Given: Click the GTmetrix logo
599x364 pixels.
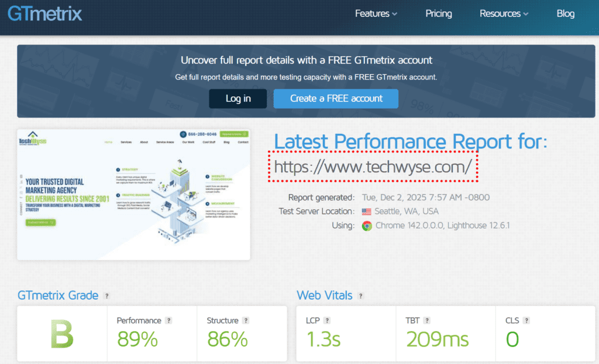Looking at the screenshot, I should 44,13.
